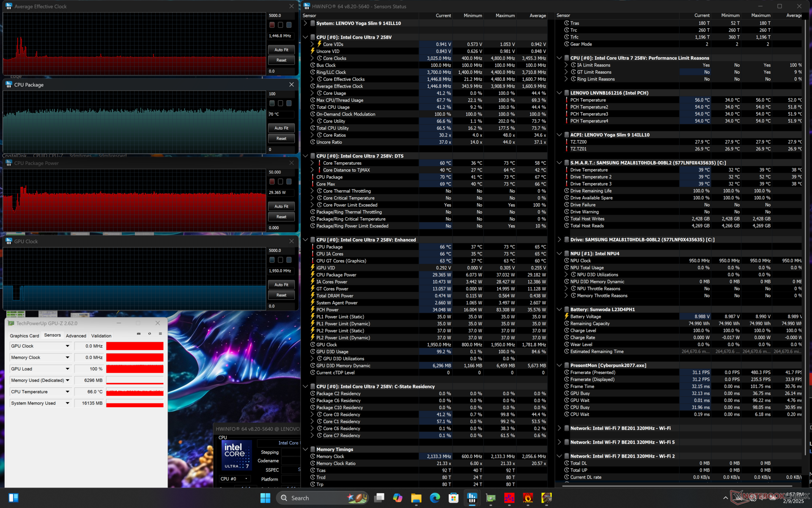This screenshot has width=812, height=508.
Task: Open the GPU Load sensor dropdown
Action: [x=67, y=369]
